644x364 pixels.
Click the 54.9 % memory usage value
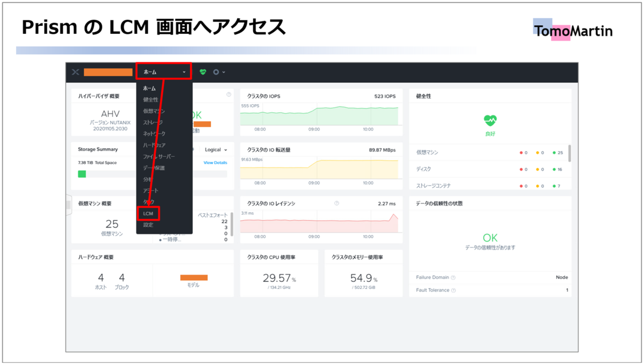pyautogui.click(x=363, y=278)
